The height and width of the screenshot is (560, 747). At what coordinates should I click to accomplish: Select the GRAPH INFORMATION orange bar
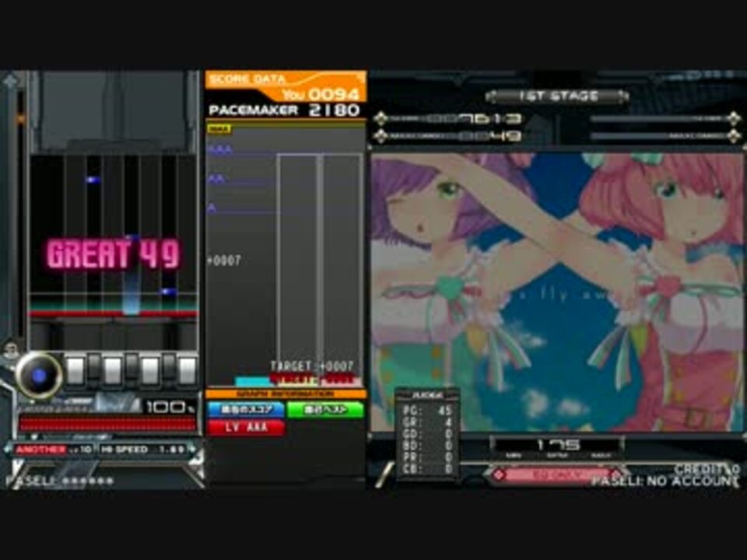tap(285, 394)
